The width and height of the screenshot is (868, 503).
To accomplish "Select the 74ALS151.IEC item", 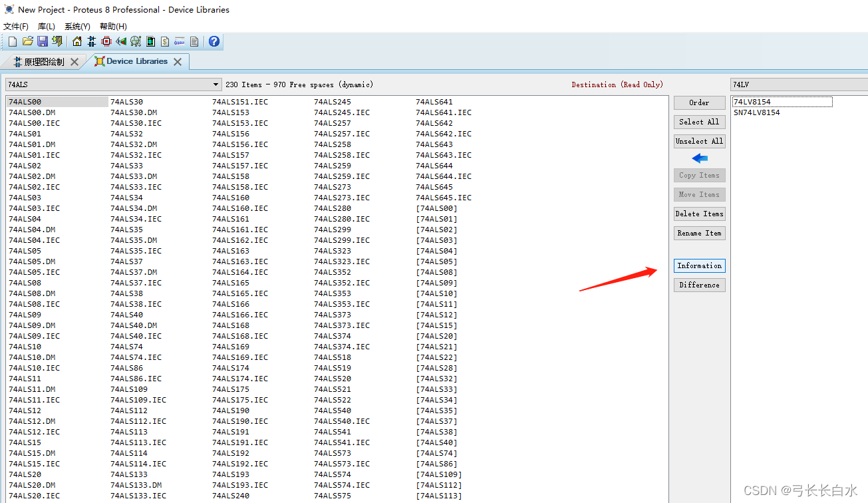I will pyautogui.click(x=240, y=102).
